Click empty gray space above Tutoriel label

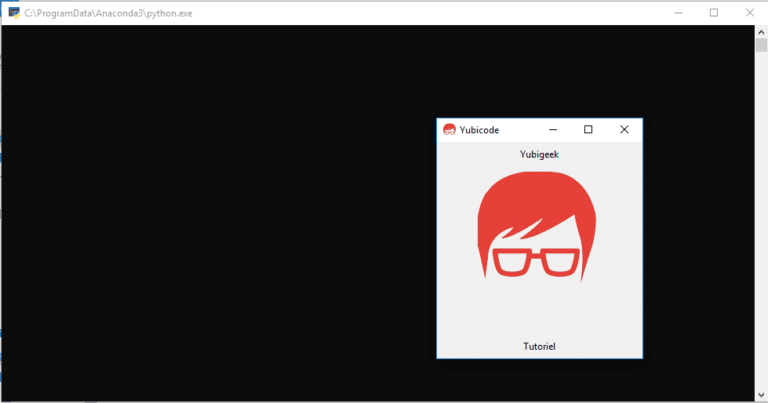pyautogui.click(x=539, y=313)
